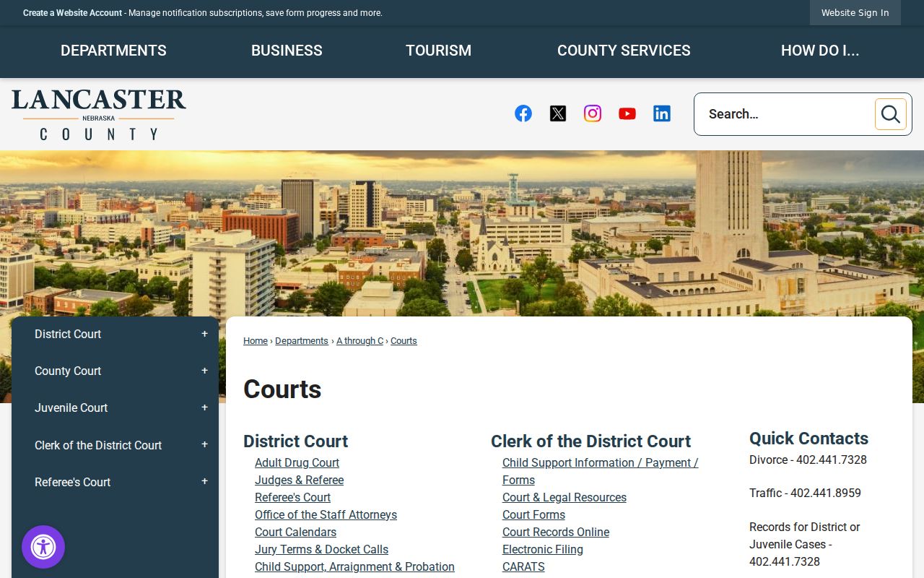Open Jury Terms & Docket Calls

pyautogui.click(x=321, y=550)
